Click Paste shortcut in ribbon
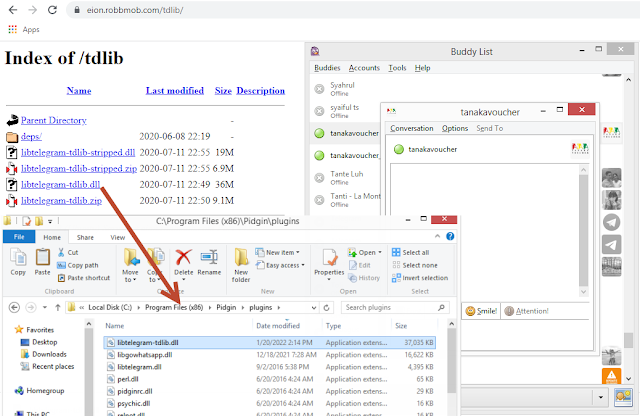Image resolution: width=640 pixels, height=416 pixels. pos(84,278)
